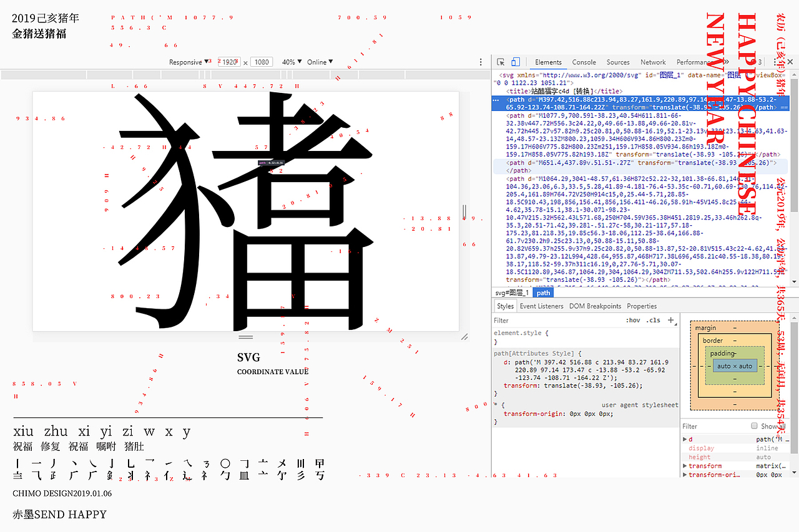Click the viewport bottom resize handle
Screen dimensions: 799x532
246,337
